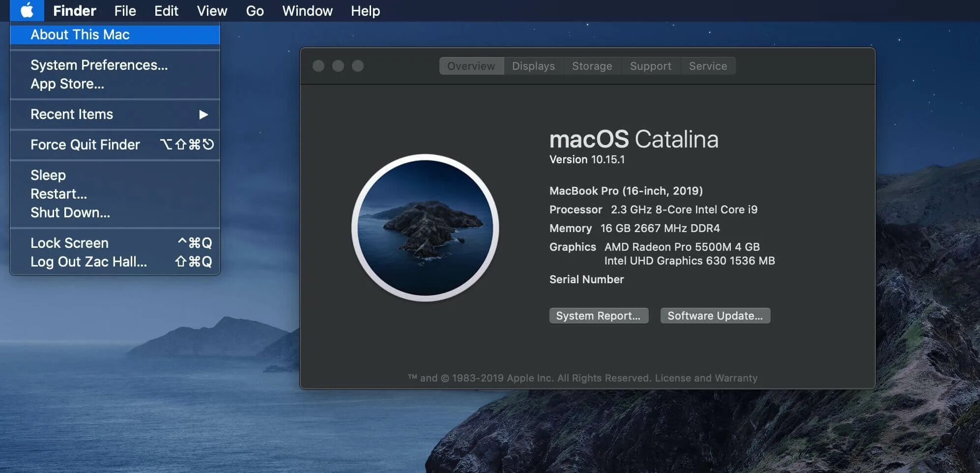Open the Apple menu icon
The image size is (980, 473).
[x=27, y=10]
